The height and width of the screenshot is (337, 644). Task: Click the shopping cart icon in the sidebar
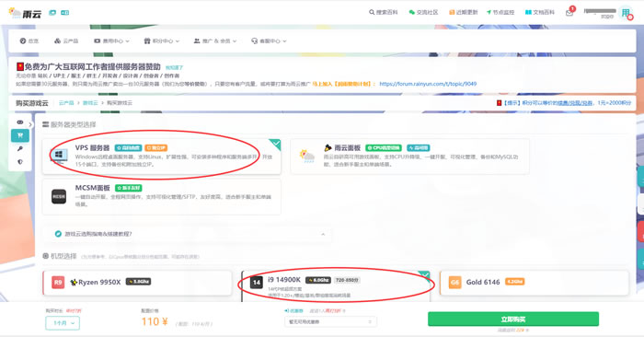pyautogui.click(x=19, y=135)
